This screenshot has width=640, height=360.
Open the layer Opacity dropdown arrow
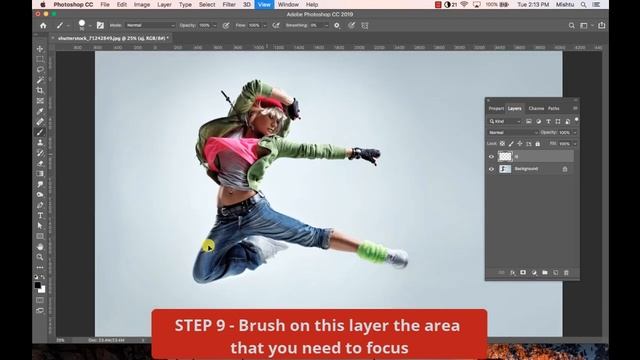(575, 133)
